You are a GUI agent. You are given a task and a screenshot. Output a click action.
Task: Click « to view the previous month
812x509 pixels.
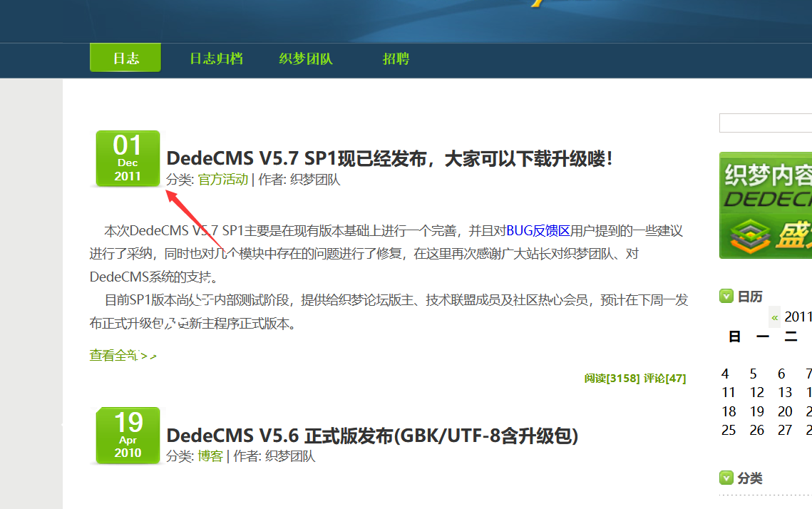(774, 317)
